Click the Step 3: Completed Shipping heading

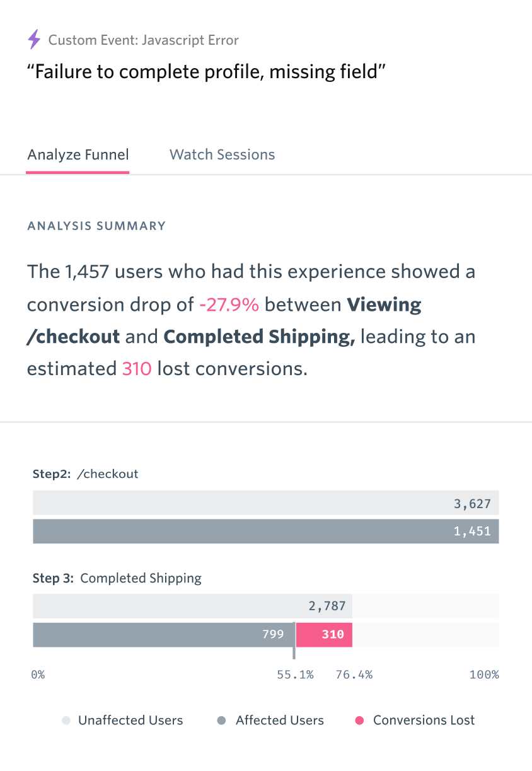point(117,578)
